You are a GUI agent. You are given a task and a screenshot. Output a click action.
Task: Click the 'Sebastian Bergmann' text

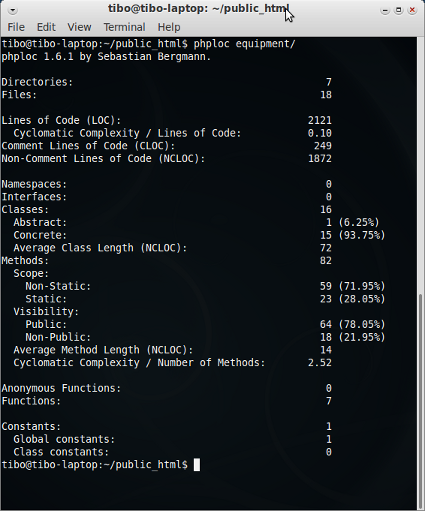coord(151,57)
